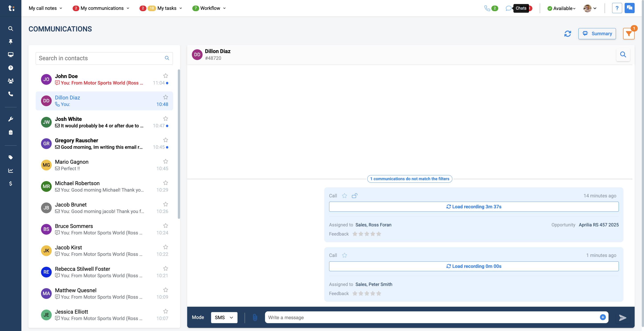This screenshot has width=644, height=331.
Task: Click Dillon Diaz name in header
Action: tap(217, 51)
